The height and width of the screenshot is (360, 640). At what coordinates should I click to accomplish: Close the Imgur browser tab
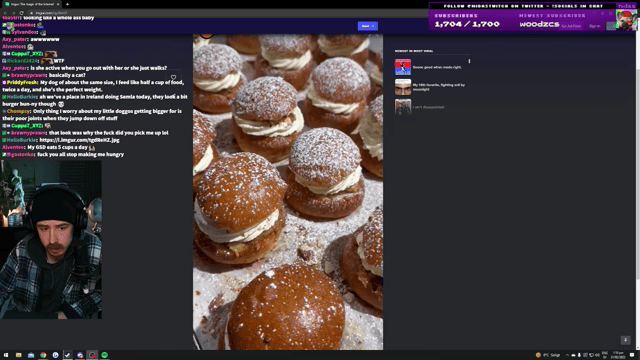pos(58,4)
